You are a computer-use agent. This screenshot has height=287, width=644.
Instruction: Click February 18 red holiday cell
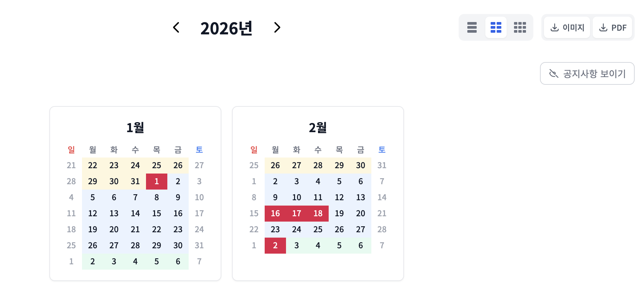tap(318, 213)
